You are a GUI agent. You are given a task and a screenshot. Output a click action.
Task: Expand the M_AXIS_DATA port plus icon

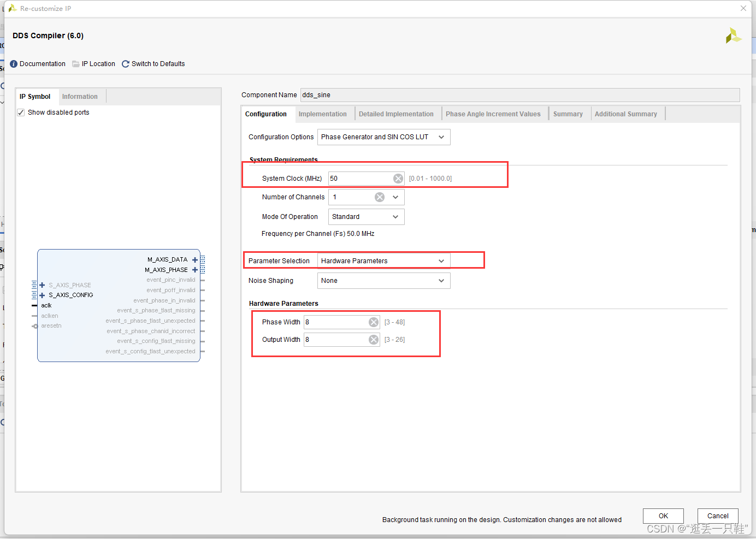tap(195, 260)
